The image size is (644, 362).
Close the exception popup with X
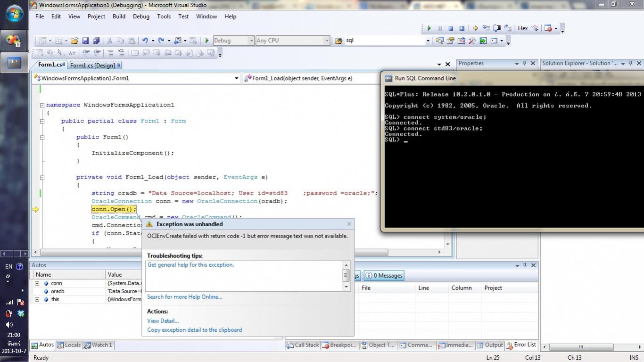click(349, 224)
